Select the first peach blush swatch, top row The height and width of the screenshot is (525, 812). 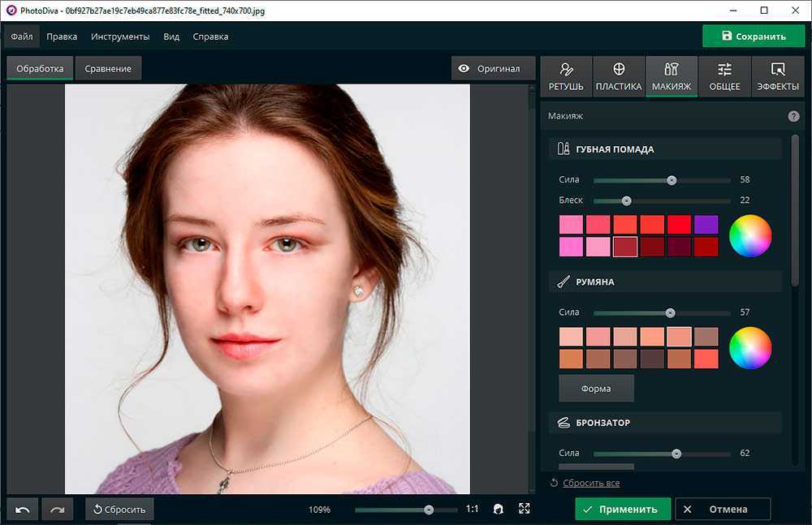(571, 337)
